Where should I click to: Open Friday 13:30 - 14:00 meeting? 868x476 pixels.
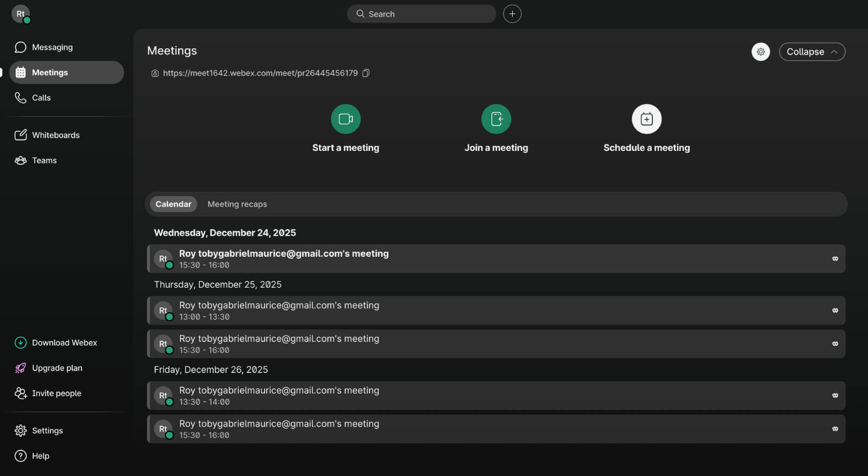click(x=496, y=396)
